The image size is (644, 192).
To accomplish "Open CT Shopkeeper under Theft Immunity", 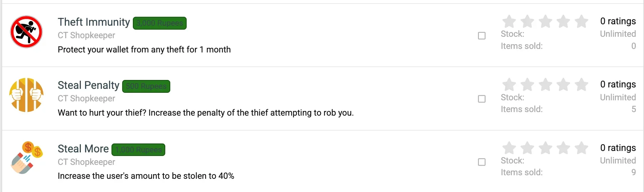I will 86,35.
